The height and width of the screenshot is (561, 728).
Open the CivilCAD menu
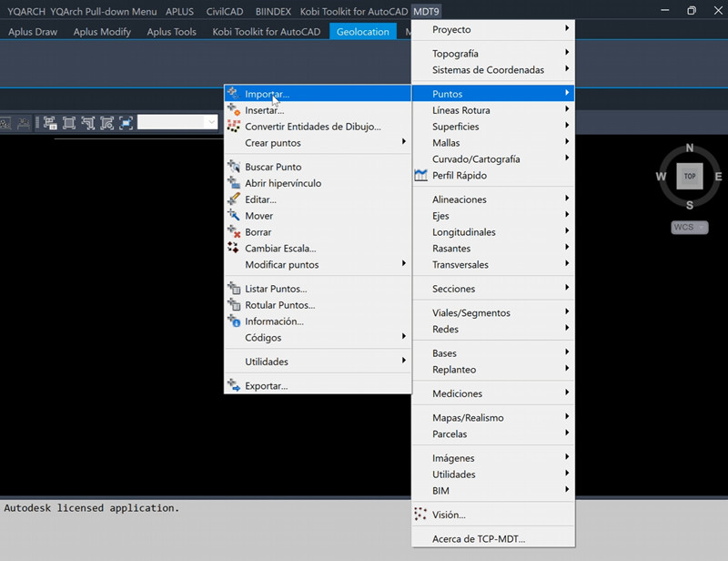226,11
